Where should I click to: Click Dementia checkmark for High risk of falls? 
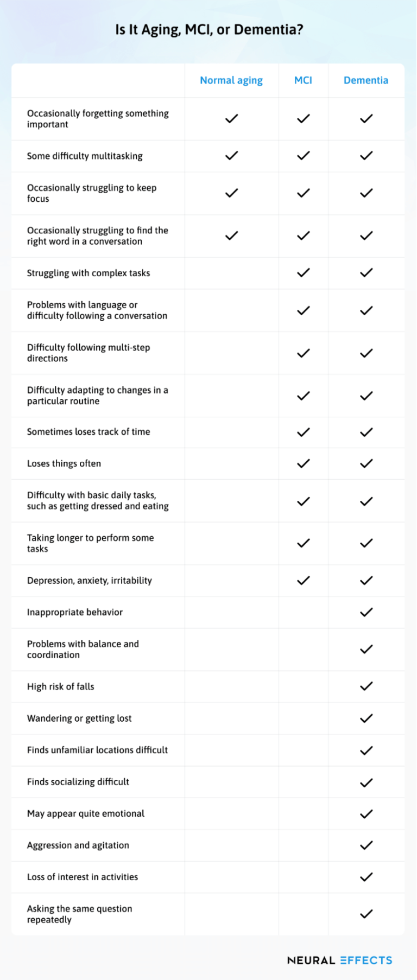pos(367,686)
